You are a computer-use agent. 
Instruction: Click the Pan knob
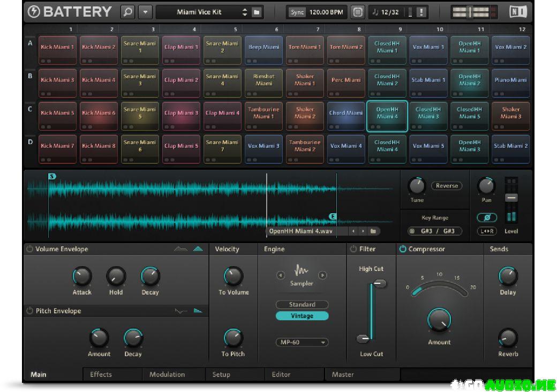pos(486,186)
